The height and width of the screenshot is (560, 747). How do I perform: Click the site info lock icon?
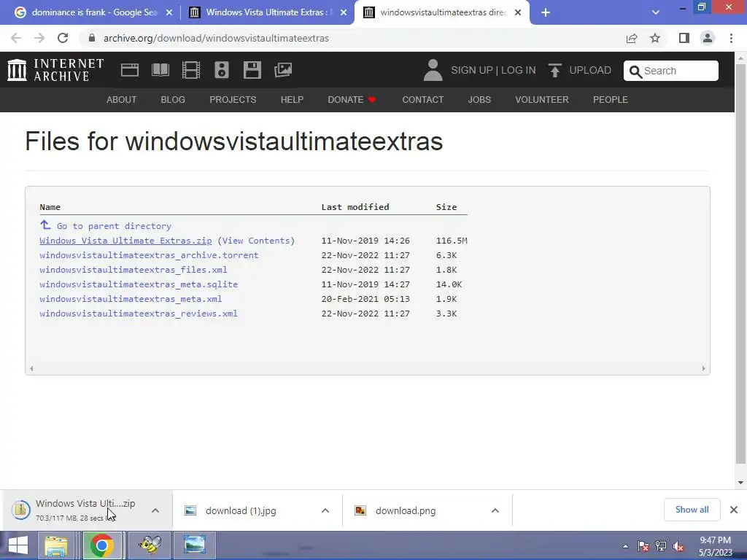(92, 38)
